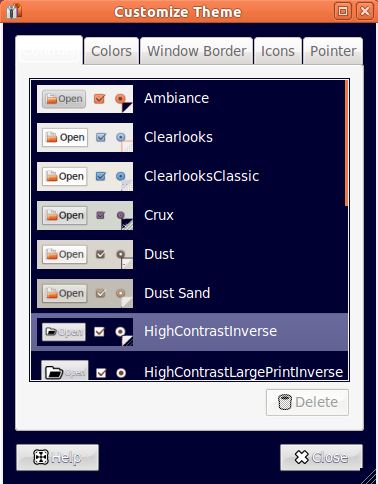The width and height of the screenshot is (378, 484).
Task: Click the Dust preview thumbnail
Action: tap(85, 254)
